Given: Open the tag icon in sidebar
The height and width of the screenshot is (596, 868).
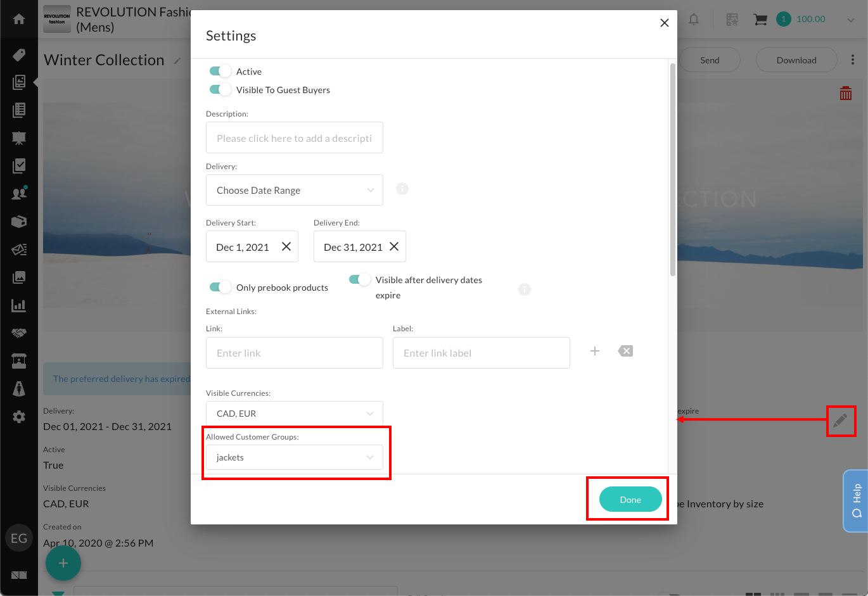Looking at the screenshot, I should coord(19,55).
